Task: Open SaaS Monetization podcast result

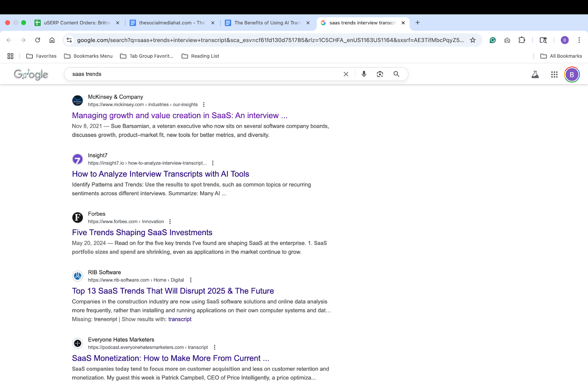Action: pos(171,358)
